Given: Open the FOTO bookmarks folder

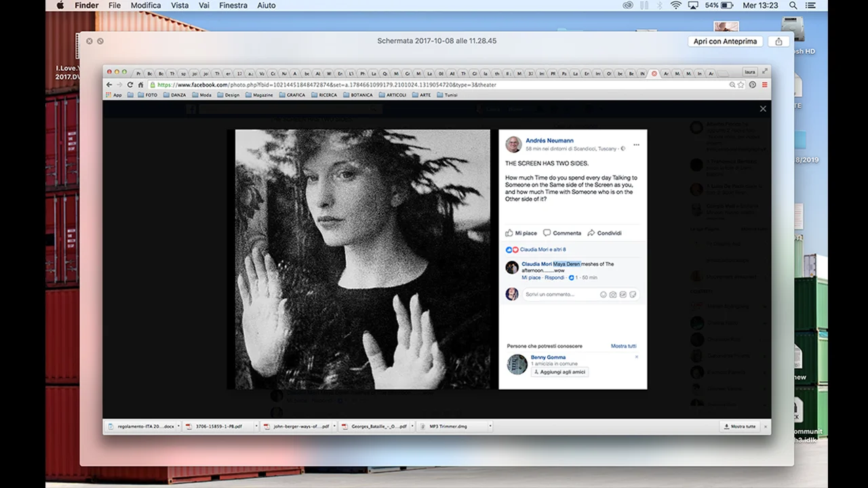Looking at the screenshot, I should point(147,95).
